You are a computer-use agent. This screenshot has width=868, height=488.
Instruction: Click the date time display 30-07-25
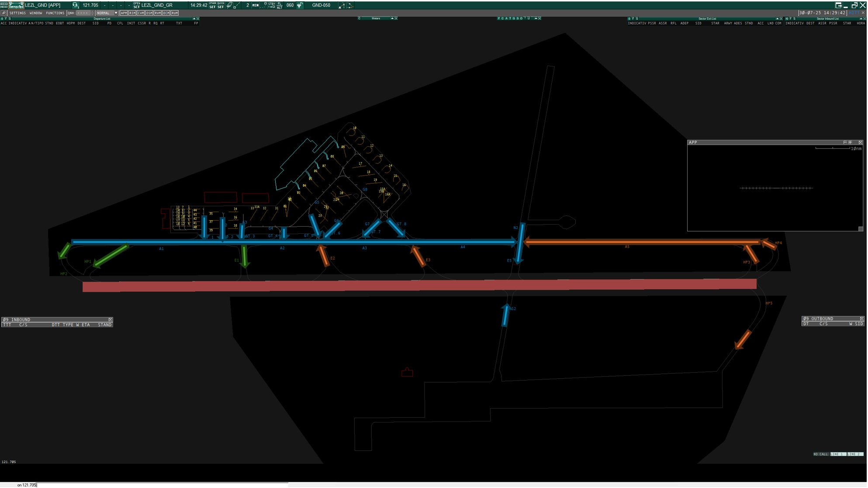[x=823, y=13]
